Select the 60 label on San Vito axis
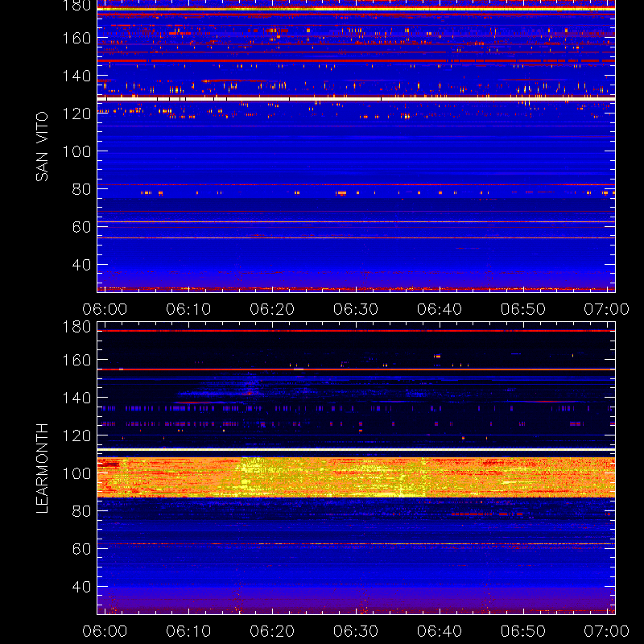Screen dimensions: 644x644 (81, 227)
